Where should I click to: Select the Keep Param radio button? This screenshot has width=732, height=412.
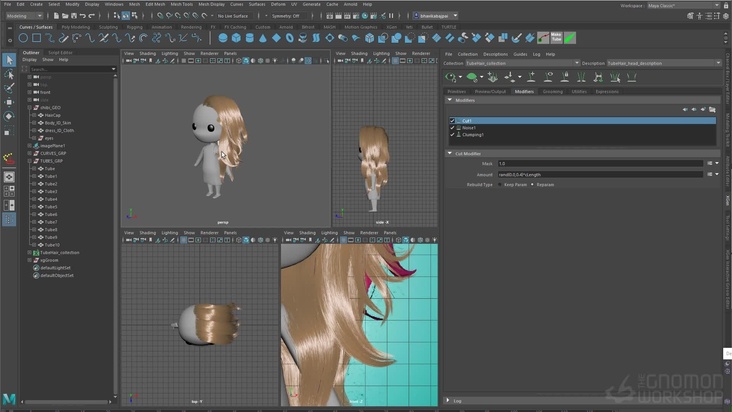(500, 184)
